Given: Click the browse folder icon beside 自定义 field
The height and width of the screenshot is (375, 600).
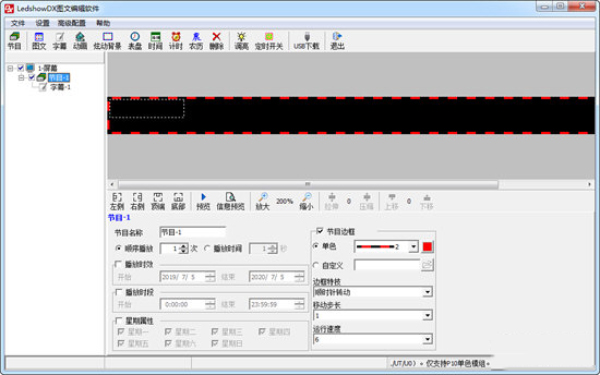Looking at the screenshot, I should pos(427,265).
